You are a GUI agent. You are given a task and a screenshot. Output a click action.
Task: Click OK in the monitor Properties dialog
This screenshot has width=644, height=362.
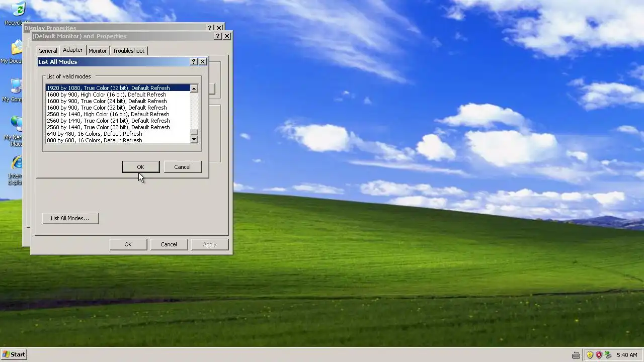[x=128, y=244]
